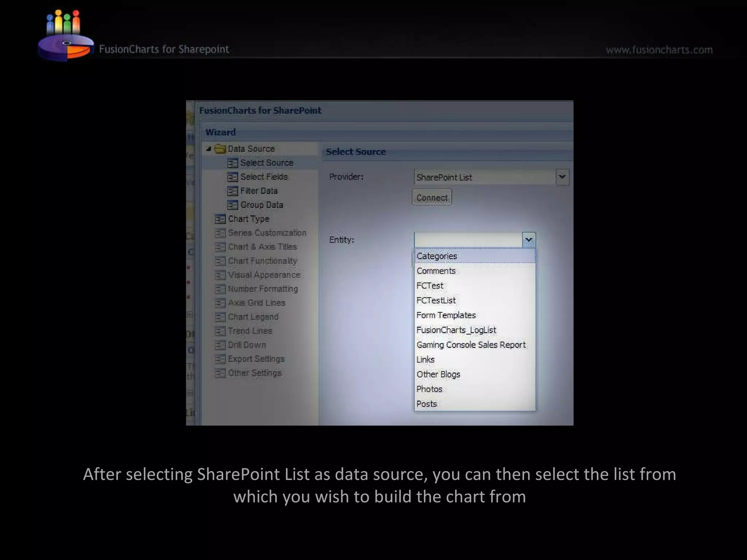Click the Chart Legend icon

click(x=220, y=317)
